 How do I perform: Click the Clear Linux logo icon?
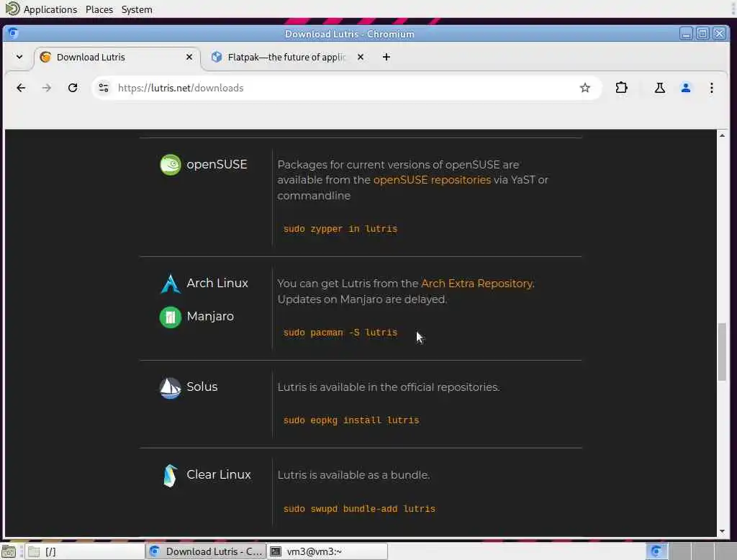[x=170, y=476]
